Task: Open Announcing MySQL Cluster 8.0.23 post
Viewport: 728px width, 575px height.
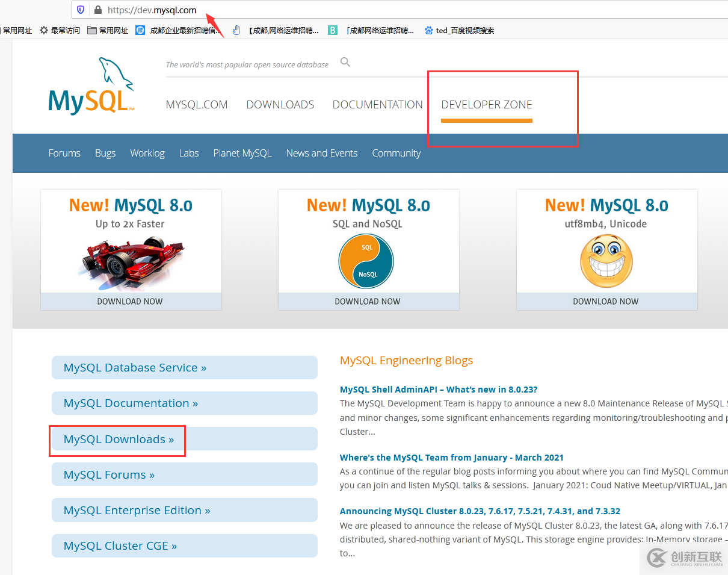Action: 480,511
